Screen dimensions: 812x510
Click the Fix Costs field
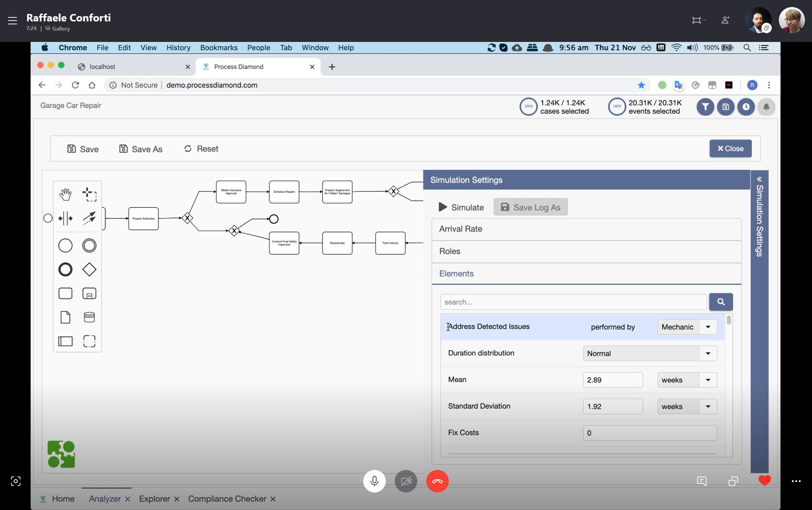(650, 433)
